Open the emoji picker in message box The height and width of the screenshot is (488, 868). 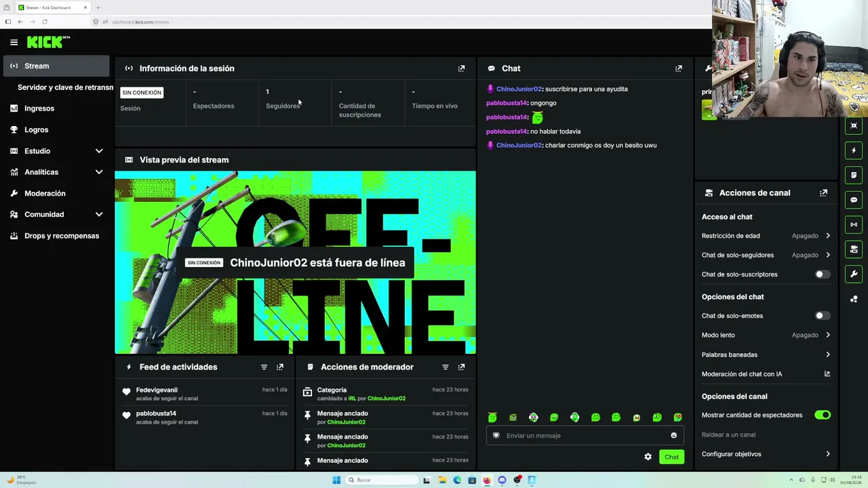pos(673,435)
